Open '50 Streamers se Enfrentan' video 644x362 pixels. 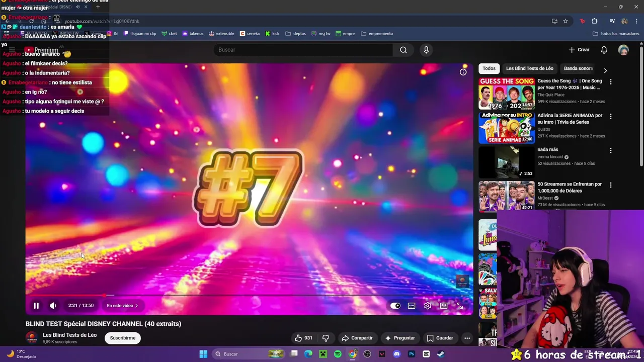[x=507, y=197]
